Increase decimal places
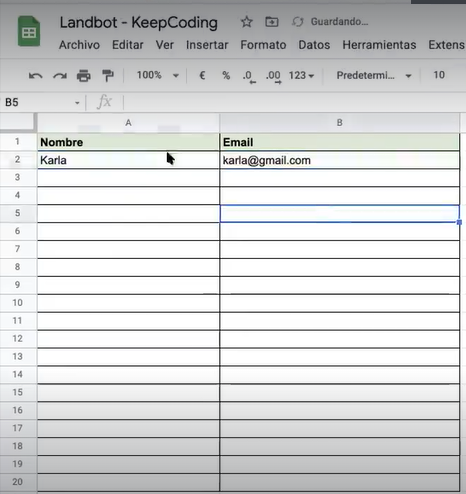 (x=273, y=76)
